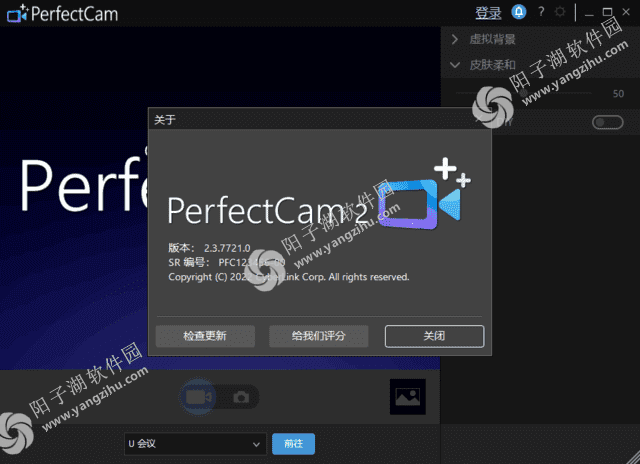This screenshot has height=464, width=640.
Task: Click the version text 2.3.7721.0
Action: point(227,248)
